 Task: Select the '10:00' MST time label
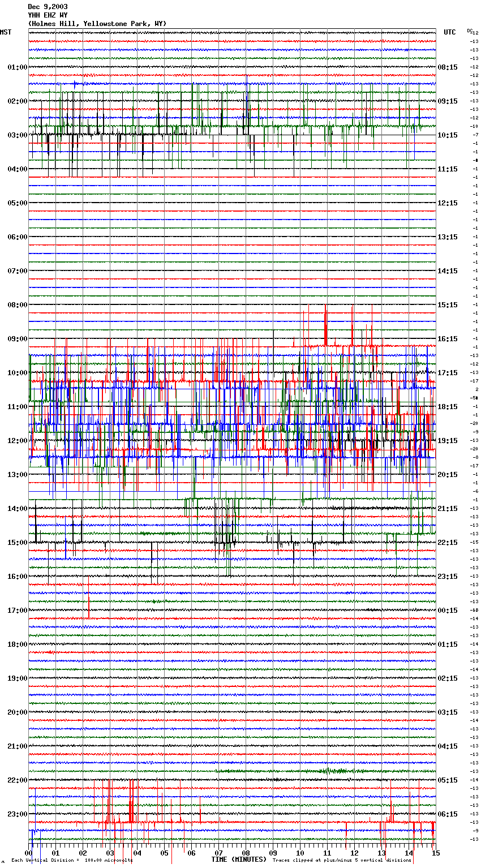(x=18, y=373)
